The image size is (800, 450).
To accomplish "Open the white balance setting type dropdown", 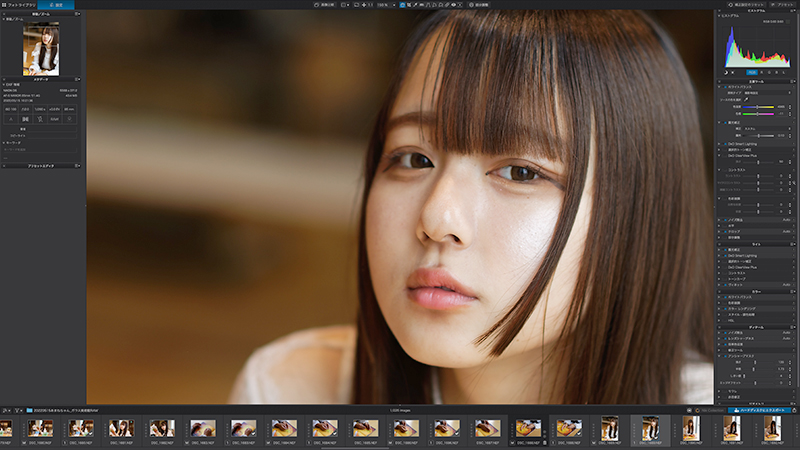I will point(767,93).
